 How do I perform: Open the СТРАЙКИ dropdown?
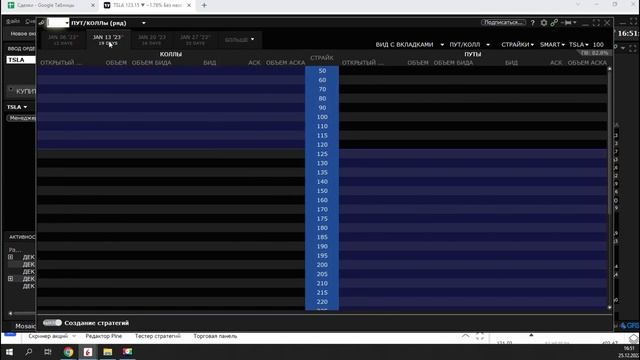pos(517,44)
